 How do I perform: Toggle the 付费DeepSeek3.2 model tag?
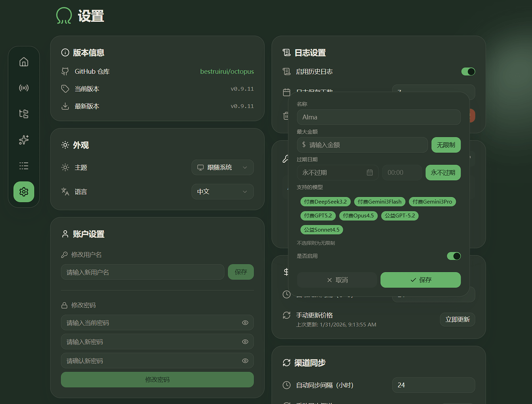(325, 202)
